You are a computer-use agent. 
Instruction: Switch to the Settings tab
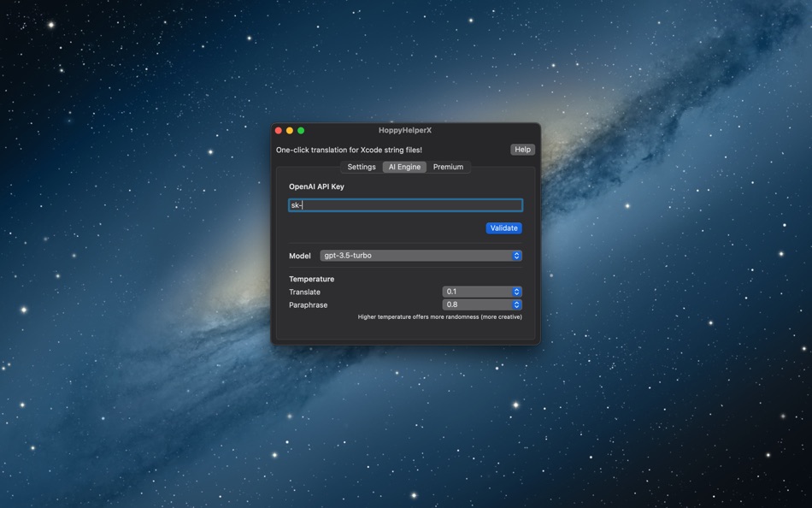(362, 167)
